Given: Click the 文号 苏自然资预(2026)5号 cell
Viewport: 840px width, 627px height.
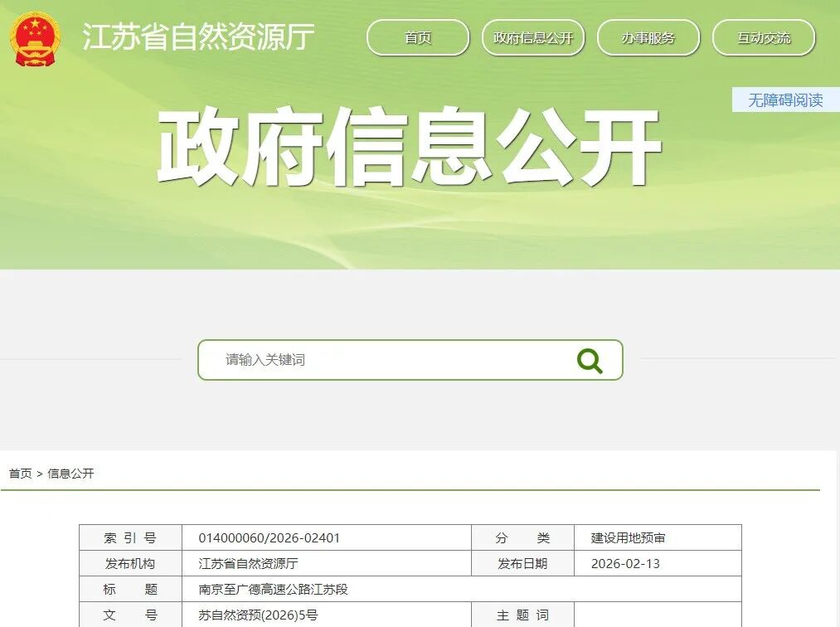Looking at the screenshot, I should pyautogui.click(x=252, y=615).
